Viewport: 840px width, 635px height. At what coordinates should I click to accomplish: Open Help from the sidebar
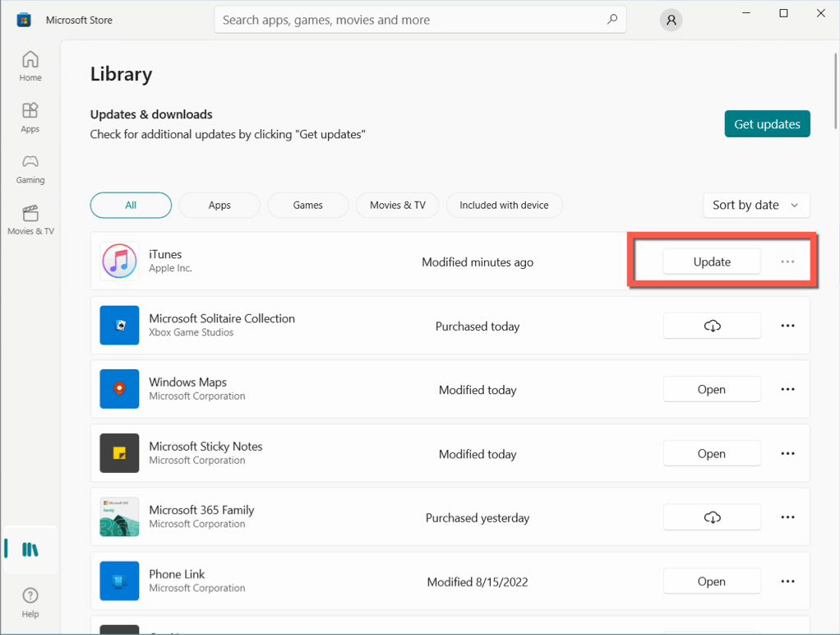click(x=30, y=600)
